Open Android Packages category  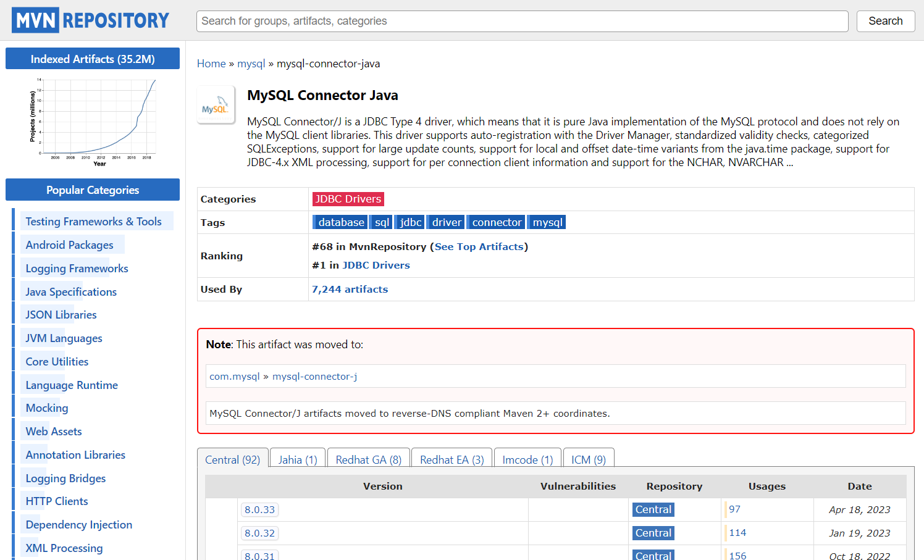(69, 245)
